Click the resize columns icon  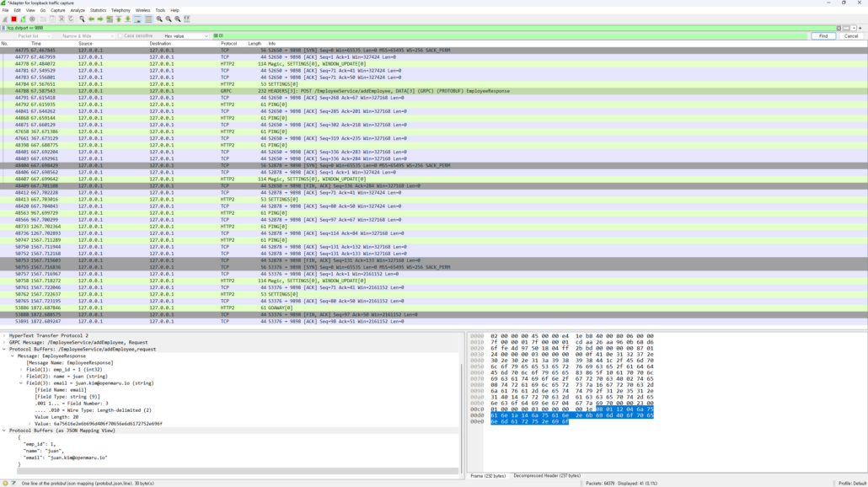[x=186, y=19]
